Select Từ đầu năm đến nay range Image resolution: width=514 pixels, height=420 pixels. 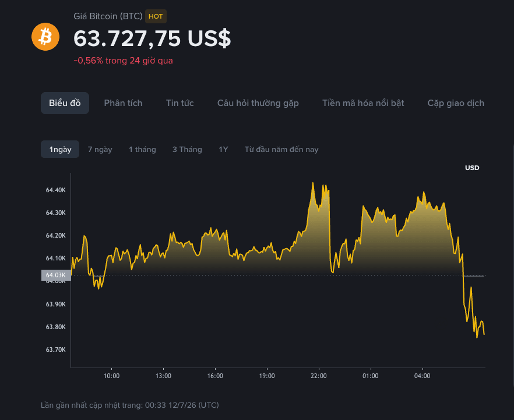(281, 149)
